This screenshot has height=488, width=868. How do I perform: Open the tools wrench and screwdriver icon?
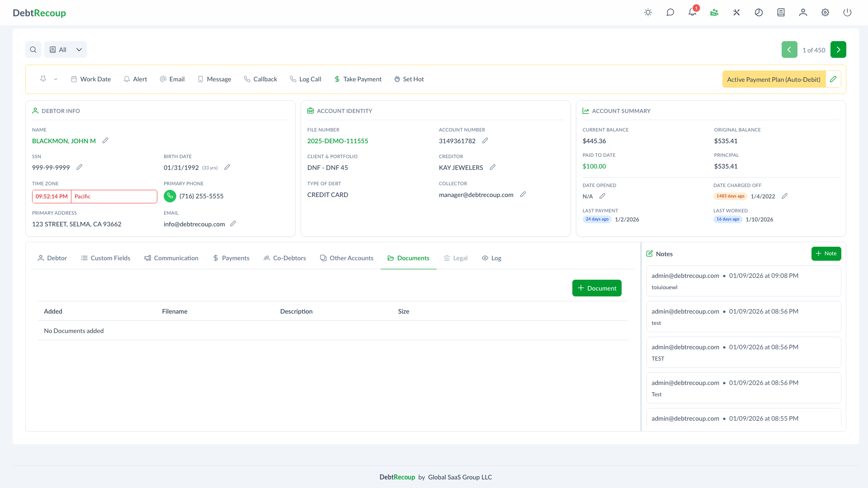[x=736, y=12]
